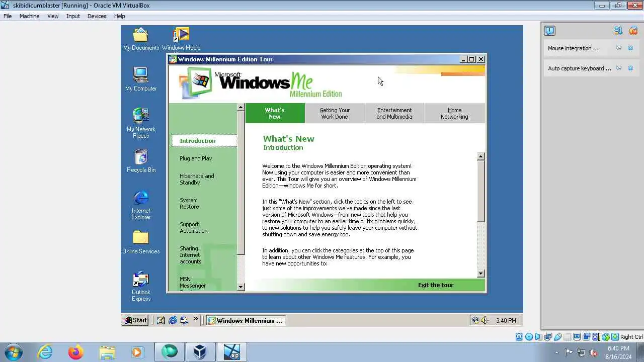The width and height of the screenshot is (644, 362).
Task: Open the Home Networking tab
Action: pos(454,113)
